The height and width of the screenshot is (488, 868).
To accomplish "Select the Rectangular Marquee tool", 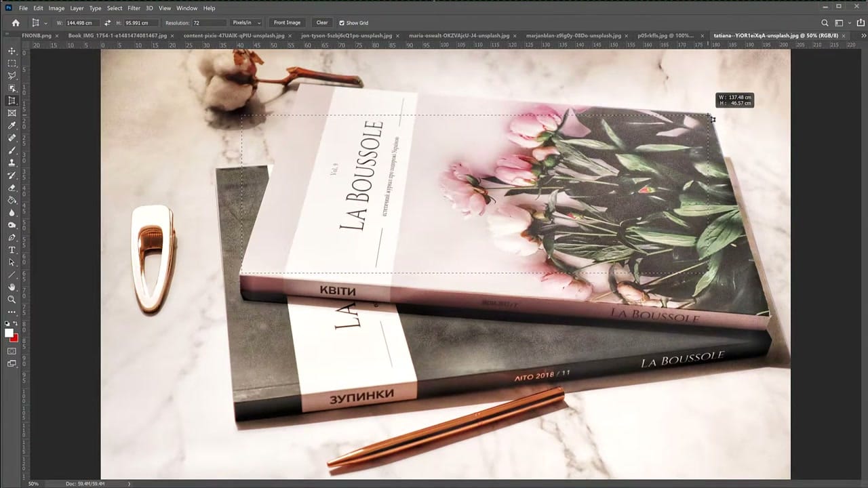I will tap(12, 63).
